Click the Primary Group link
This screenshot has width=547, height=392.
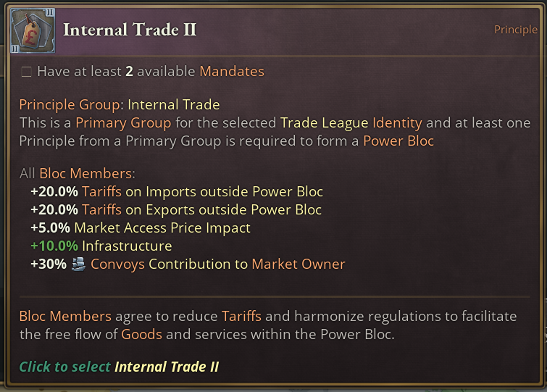(123, 122)
